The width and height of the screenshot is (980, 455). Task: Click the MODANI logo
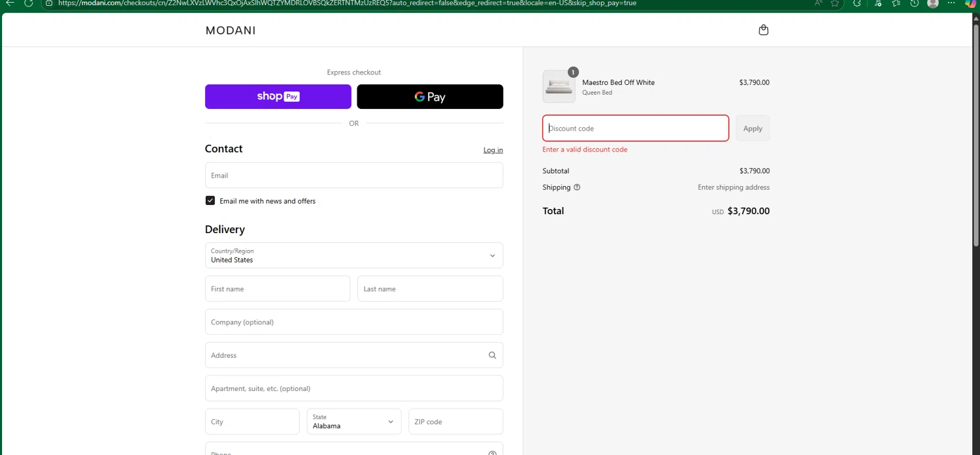coord(231,30)
